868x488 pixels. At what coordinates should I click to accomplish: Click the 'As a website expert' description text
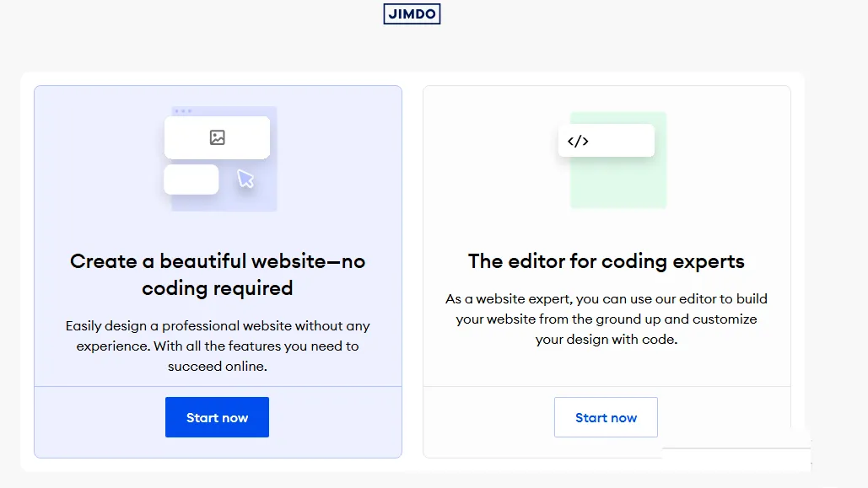(607, 298)
